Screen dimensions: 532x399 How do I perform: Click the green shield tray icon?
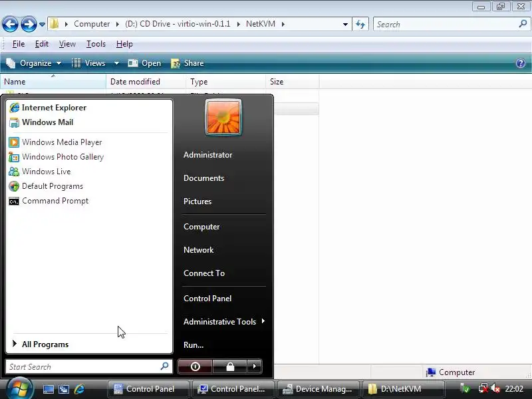[465, 388]
